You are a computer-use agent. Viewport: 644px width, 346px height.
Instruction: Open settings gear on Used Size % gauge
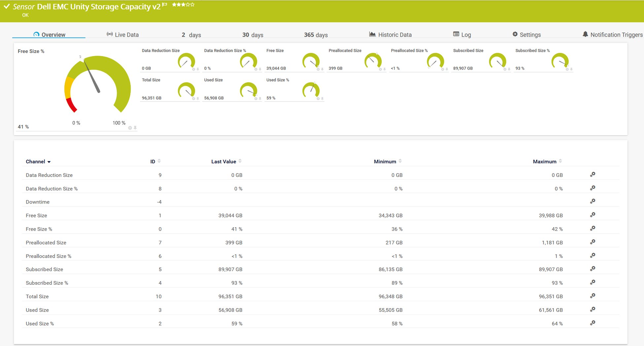tap(318, 99)
